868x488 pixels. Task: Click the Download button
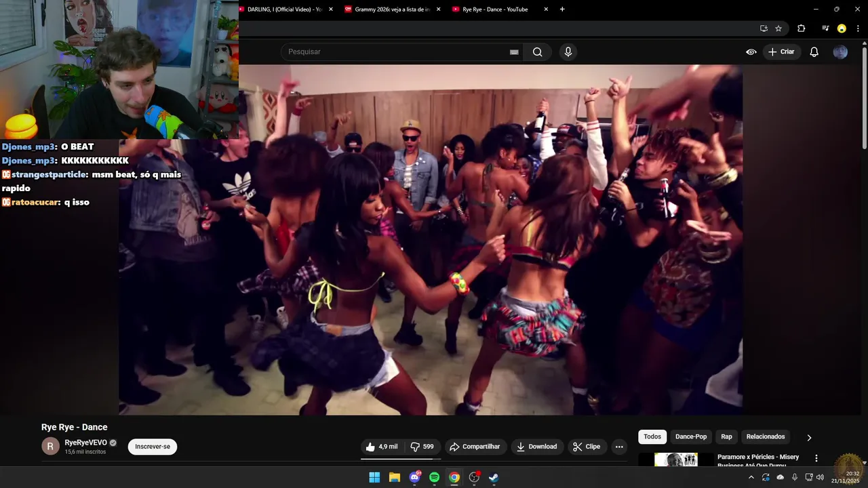(537, 447)
